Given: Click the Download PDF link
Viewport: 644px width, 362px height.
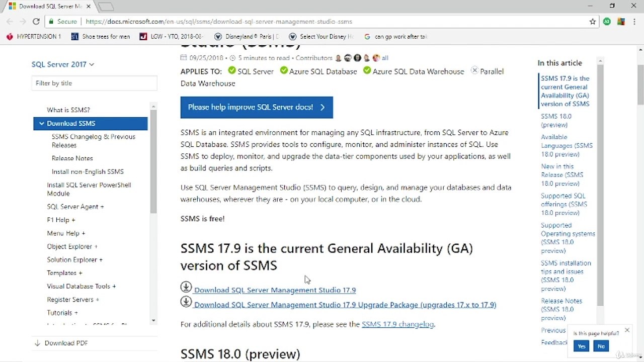Looking at the screenshot, I should pyautogui.click(x=61, y=343).
